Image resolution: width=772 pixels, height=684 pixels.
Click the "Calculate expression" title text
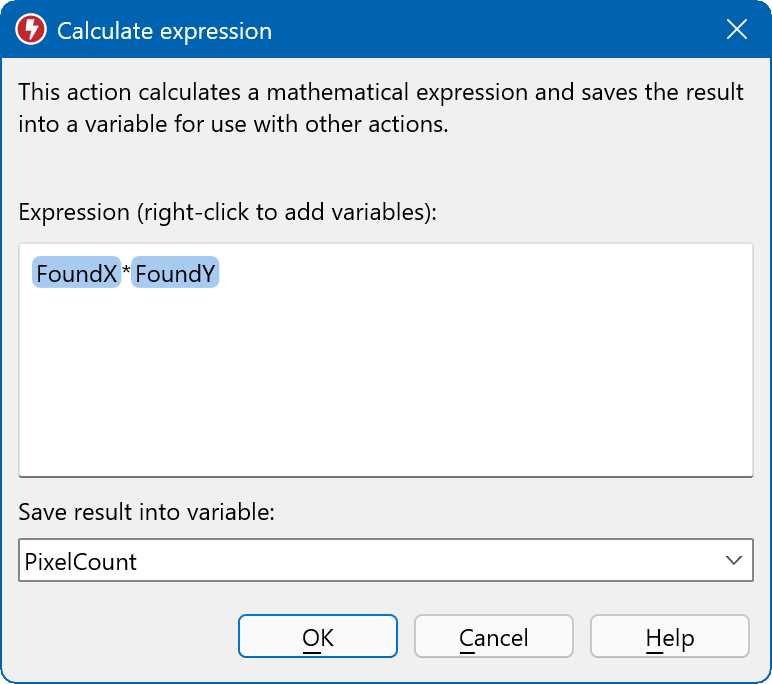point(164,31)
